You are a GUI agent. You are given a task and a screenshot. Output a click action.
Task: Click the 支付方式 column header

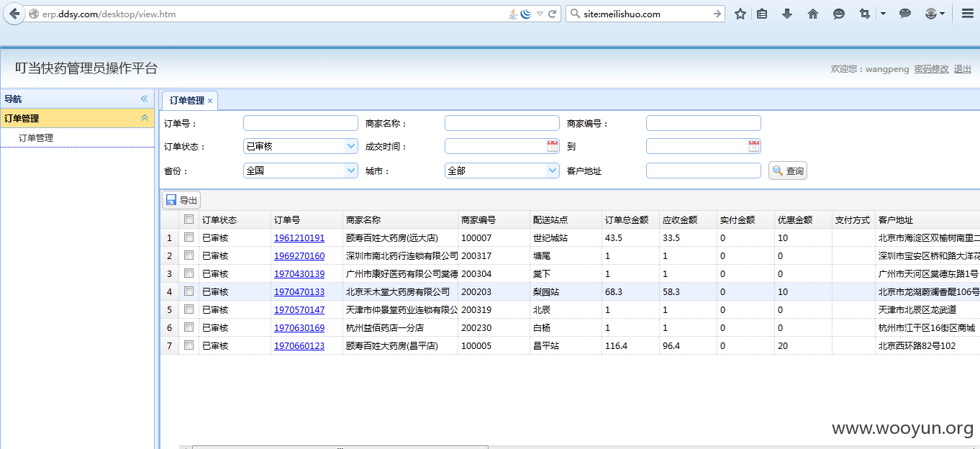point(853,219)
